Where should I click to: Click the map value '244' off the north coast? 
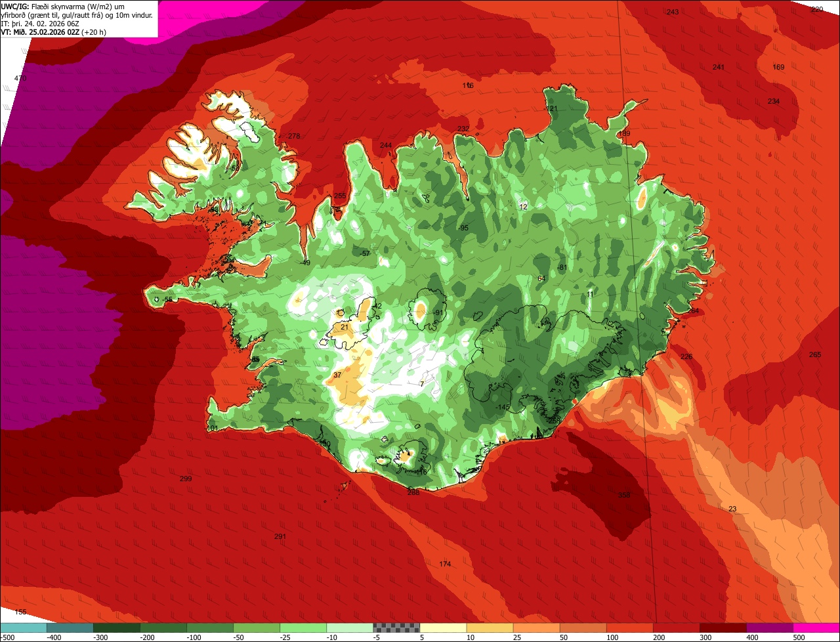coord(386,146)
